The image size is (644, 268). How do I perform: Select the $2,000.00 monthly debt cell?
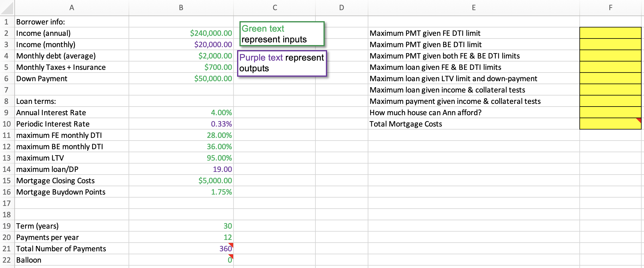(x=181, y=56)
